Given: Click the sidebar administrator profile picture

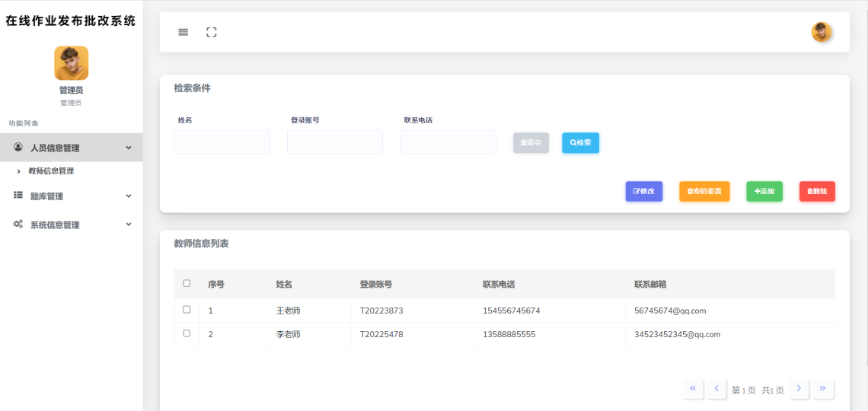Looking at the screenshot, I should (x=72, y=63).
